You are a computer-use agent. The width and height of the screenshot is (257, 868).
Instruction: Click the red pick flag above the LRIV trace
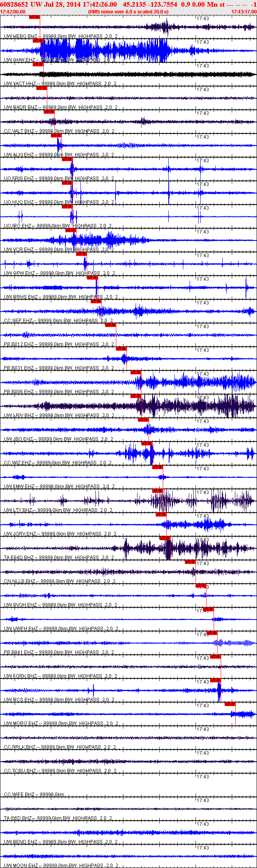pyautogui.click(x=136, y=396)
